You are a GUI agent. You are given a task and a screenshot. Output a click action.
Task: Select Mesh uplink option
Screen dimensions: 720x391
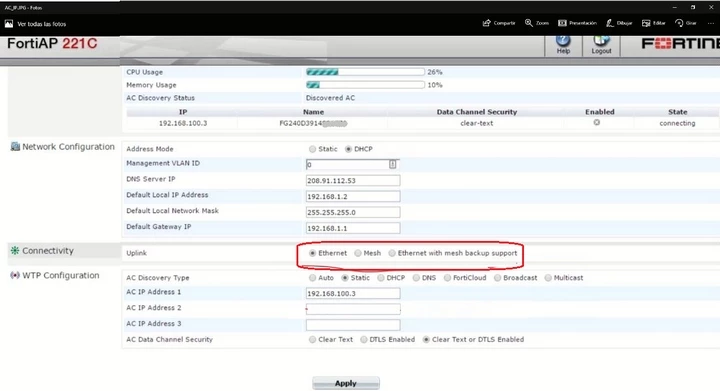(358, 253)
